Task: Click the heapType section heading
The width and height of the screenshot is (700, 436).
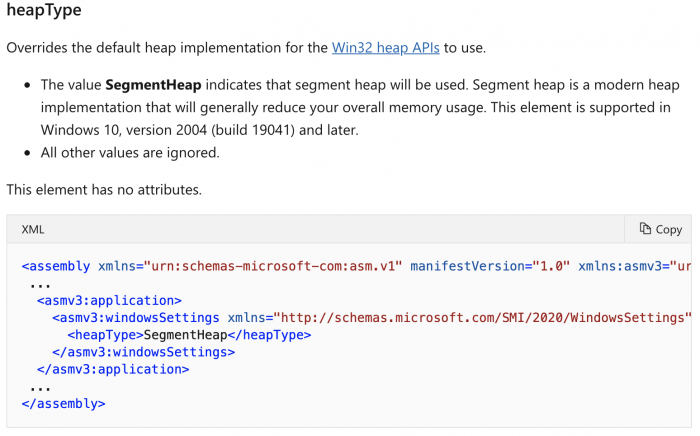Action: pos(44,10)
